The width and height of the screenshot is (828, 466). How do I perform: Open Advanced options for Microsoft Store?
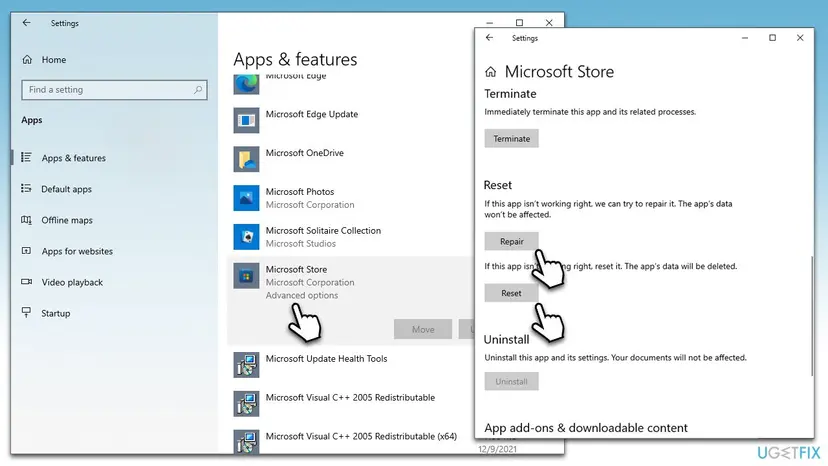[302, 295]
